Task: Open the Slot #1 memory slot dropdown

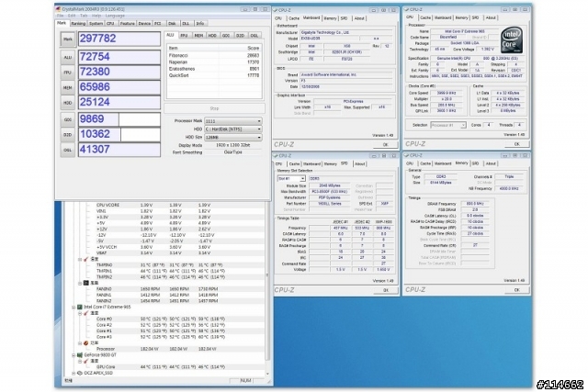Action: pos(291,179)
